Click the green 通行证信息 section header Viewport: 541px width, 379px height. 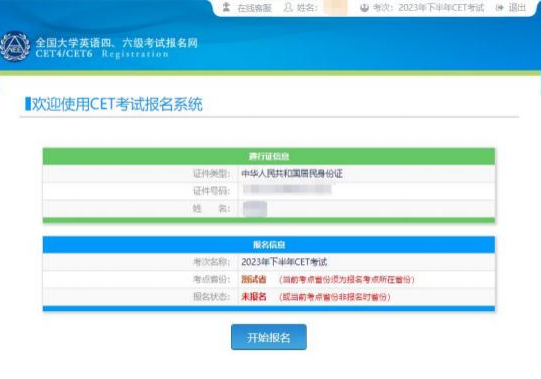[x=269, y=156]
